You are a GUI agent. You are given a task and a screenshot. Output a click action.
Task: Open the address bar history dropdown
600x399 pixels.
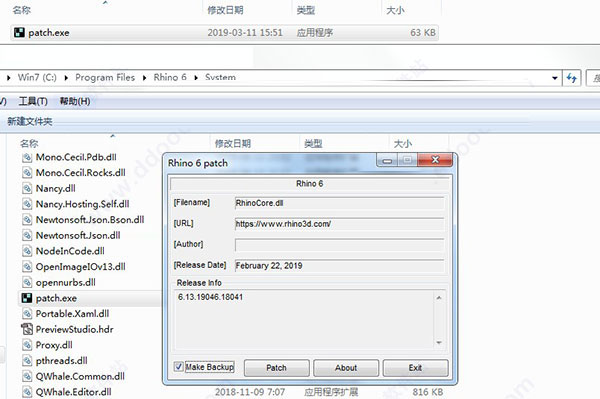pyautogui.click(x=555, y=78)
